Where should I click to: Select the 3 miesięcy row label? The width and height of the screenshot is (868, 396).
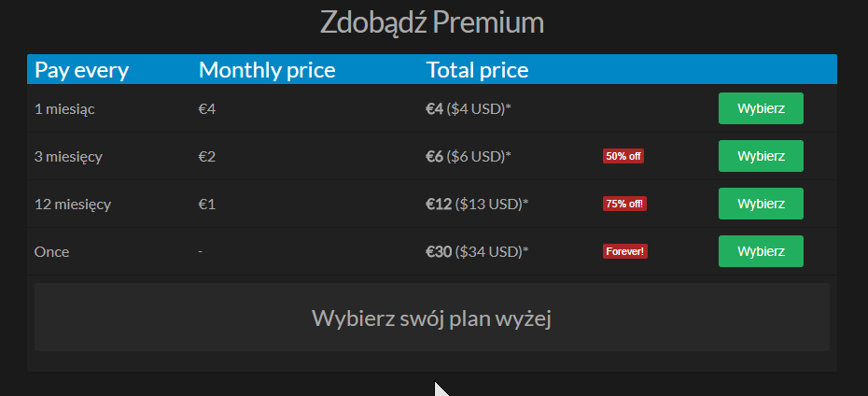[x=68, y=157]
